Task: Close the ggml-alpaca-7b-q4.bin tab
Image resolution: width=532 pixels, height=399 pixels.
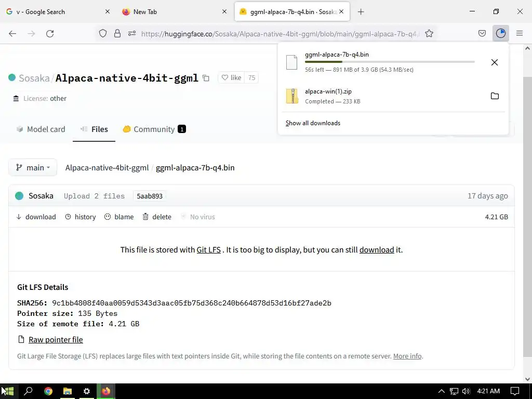Action: point(341,11)
